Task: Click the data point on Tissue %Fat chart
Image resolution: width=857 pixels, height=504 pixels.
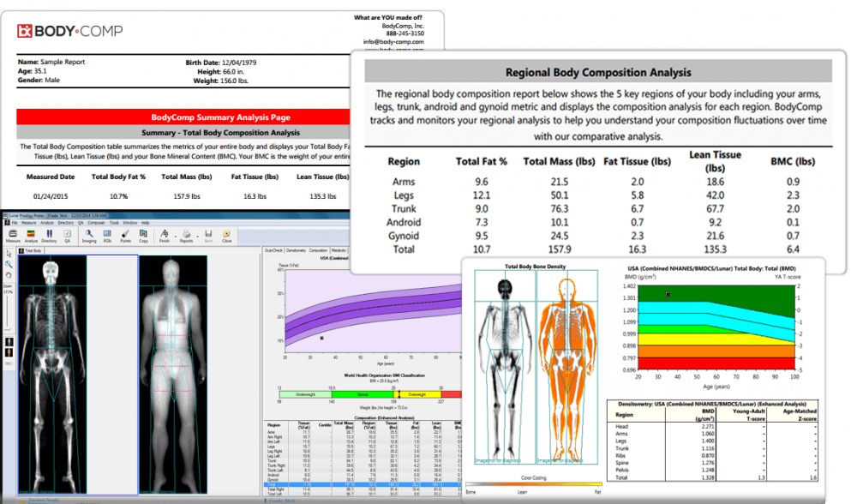Action: 322,338
